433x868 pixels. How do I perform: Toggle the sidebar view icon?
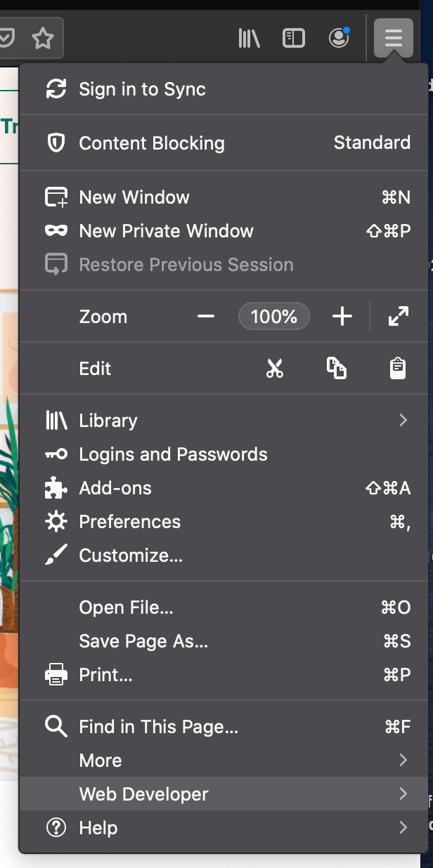pyautogui.click(x=294, y=38)
